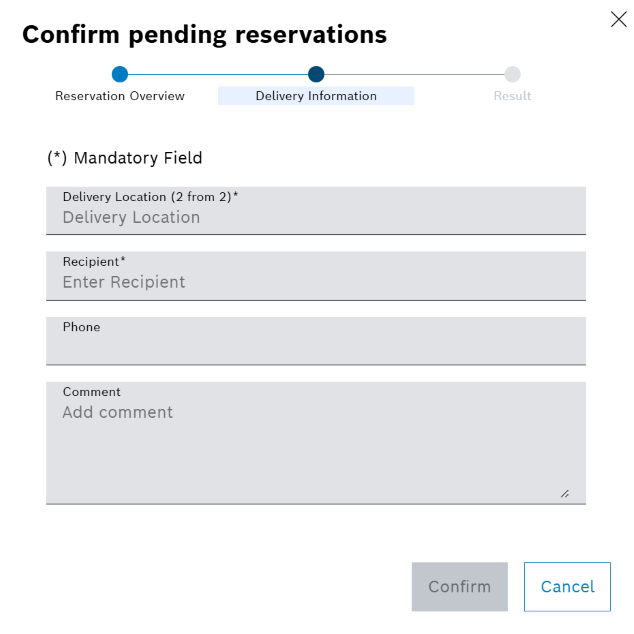Click the "(*) Mandatory Field" note

pos(125,158)
